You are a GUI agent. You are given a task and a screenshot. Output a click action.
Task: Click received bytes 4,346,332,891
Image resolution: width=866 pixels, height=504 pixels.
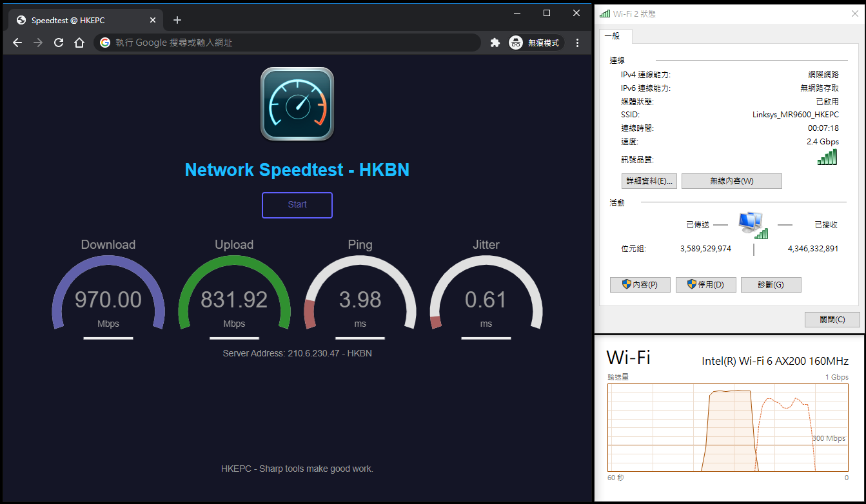(x=813, y=248)
